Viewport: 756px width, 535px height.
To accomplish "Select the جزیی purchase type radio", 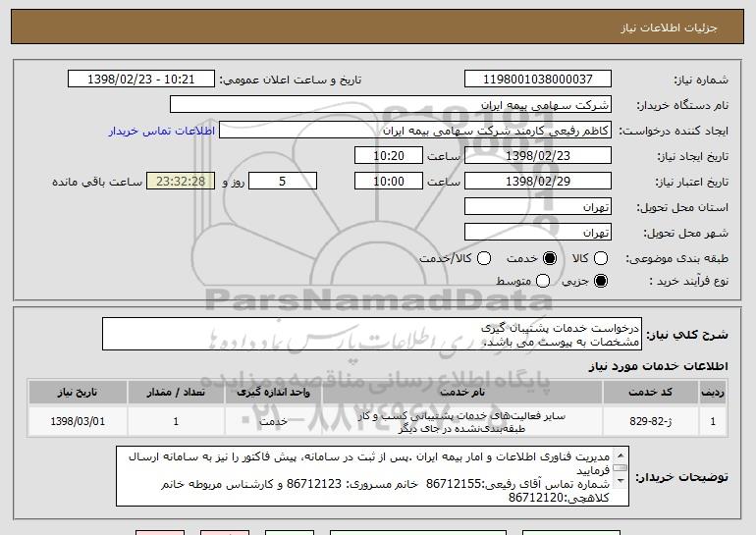I will pyautogui.click(x=601, y=281).
